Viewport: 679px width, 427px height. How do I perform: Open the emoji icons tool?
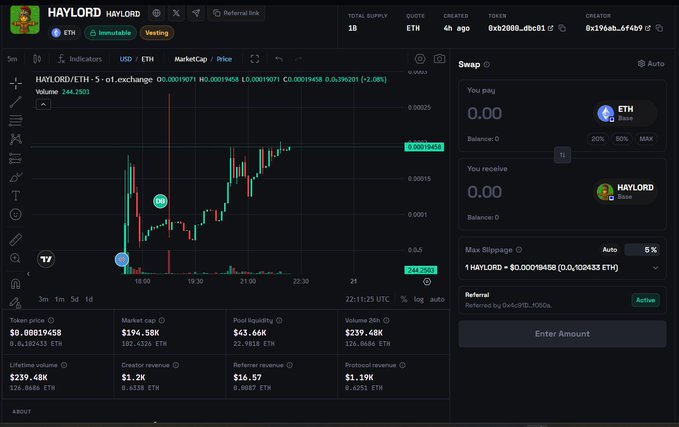tap(16, 214)
